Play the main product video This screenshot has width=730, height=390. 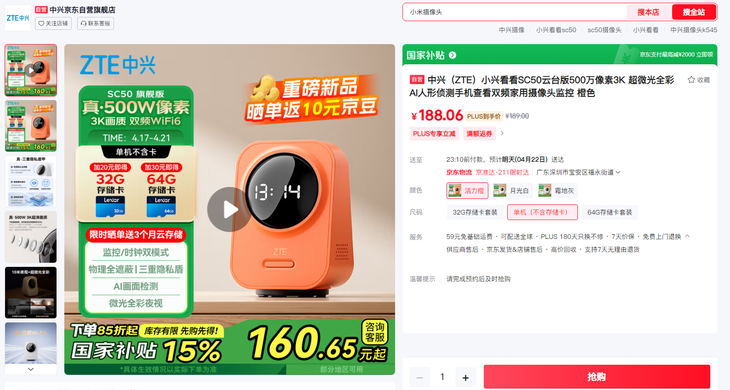(x=229, y=209)
